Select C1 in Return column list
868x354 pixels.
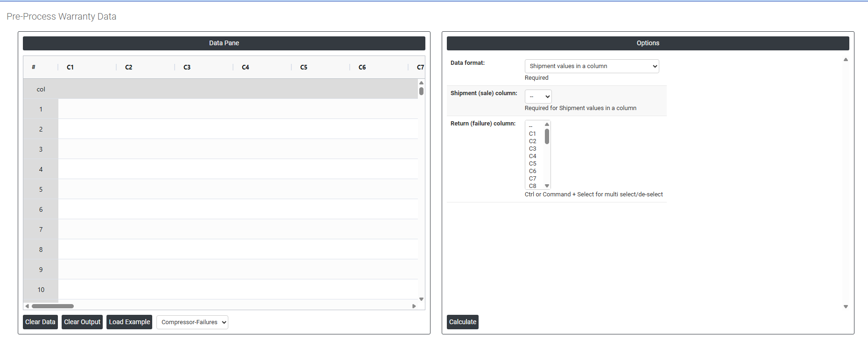point(532,134)
